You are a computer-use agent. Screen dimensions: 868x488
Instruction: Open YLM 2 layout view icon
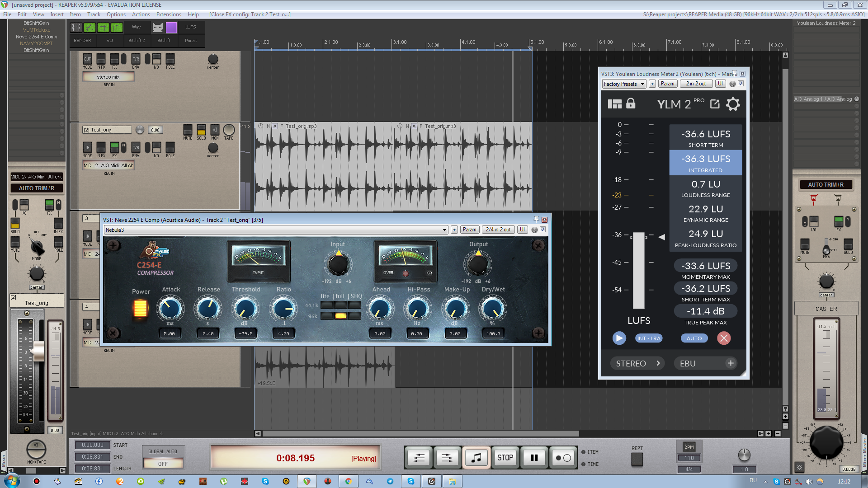coord(614,104)
